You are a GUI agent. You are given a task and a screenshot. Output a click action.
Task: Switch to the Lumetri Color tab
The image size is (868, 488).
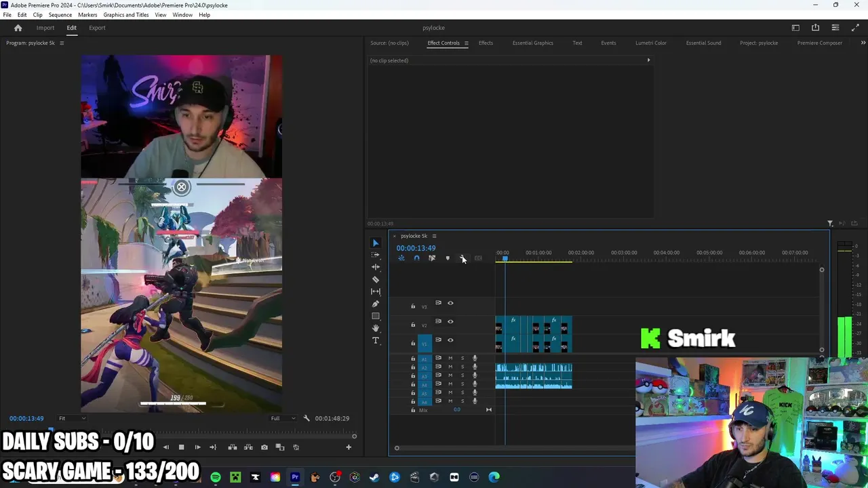click(651, 43)
